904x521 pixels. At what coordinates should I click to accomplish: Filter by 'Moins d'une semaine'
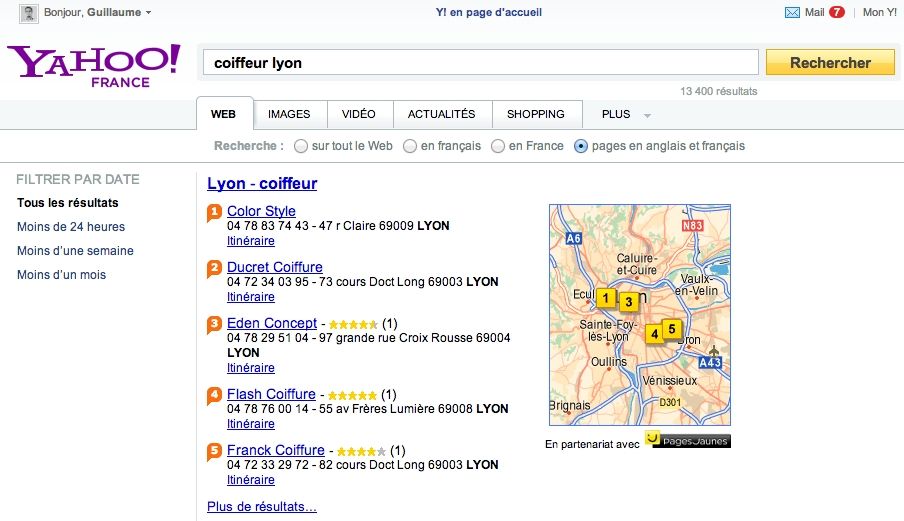tap(76, 251)
